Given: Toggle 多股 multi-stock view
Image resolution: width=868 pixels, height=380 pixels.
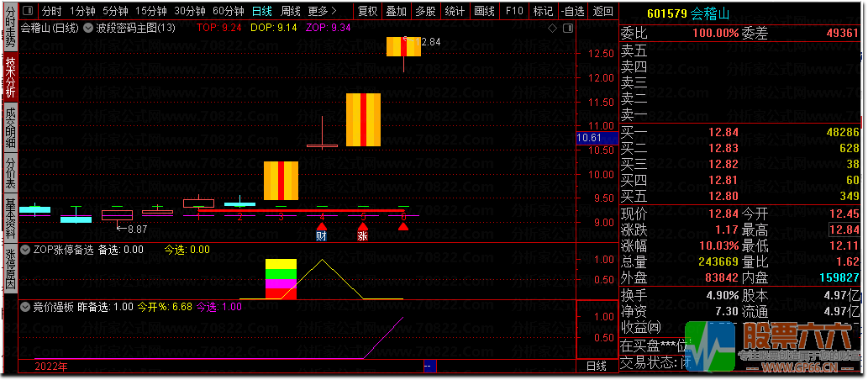Looking at the screenshot, I should [x=425, y=12].
